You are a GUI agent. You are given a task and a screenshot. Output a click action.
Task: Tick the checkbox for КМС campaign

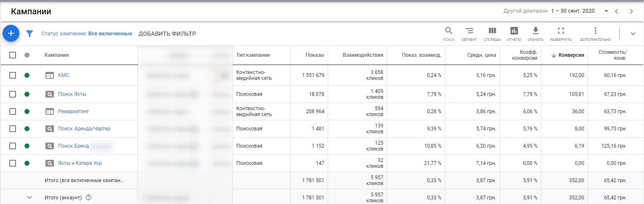click(x=13, y=75)
